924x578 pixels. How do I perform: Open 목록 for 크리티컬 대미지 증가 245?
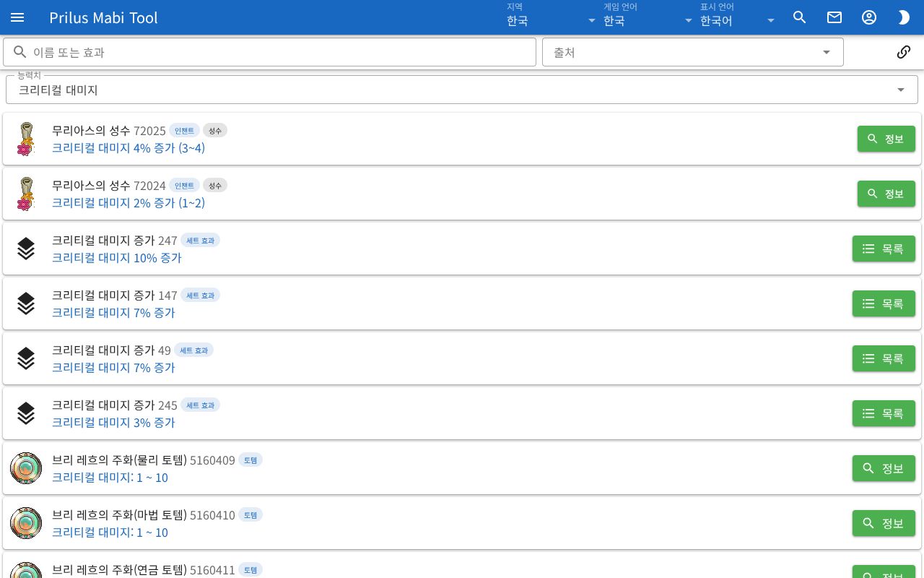click(x=884, y=413)
